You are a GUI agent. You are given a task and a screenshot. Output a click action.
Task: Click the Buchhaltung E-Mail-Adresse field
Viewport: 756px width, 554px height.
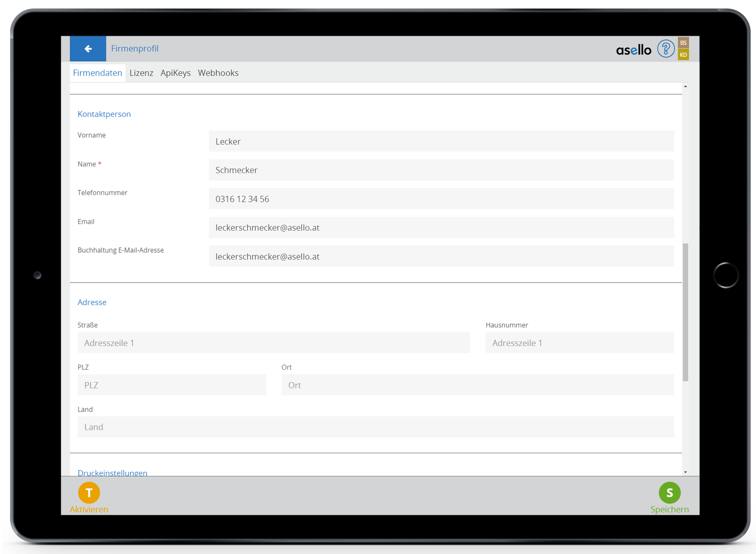pyautogui.click(x=441, y=256)
